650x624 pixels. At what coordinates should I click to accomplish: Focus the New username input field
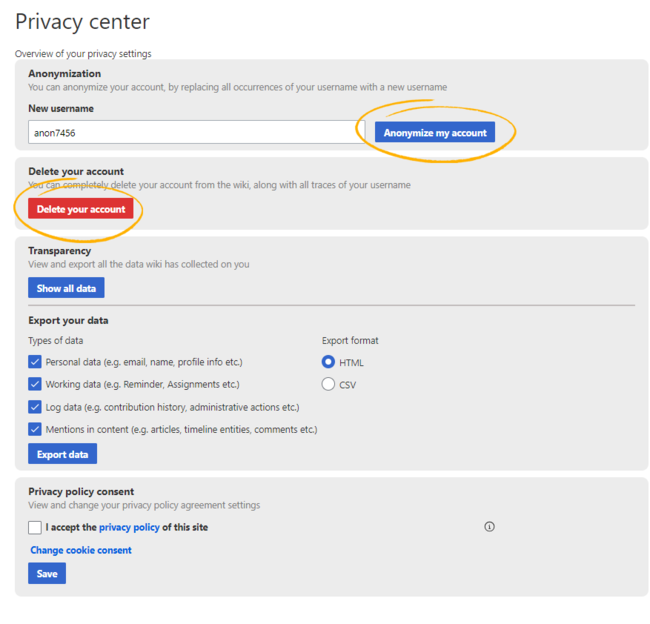pos(196,132)
